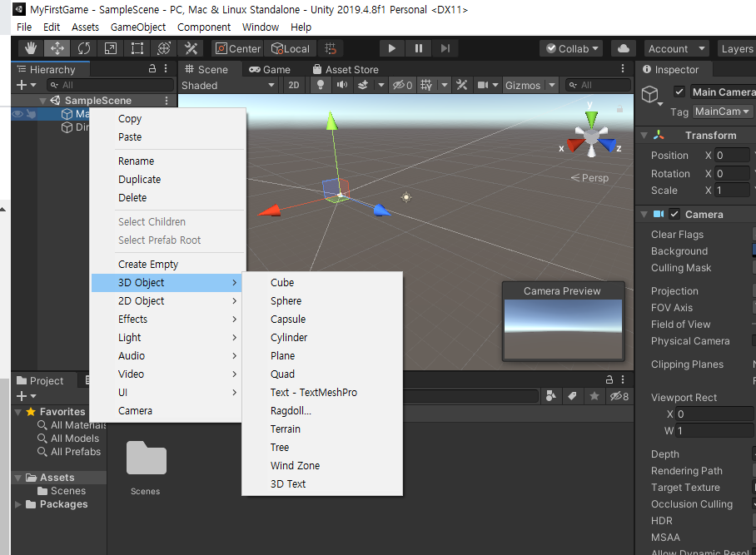Select the Rotate tool
The image size is (756, 555).
(84, 48)
